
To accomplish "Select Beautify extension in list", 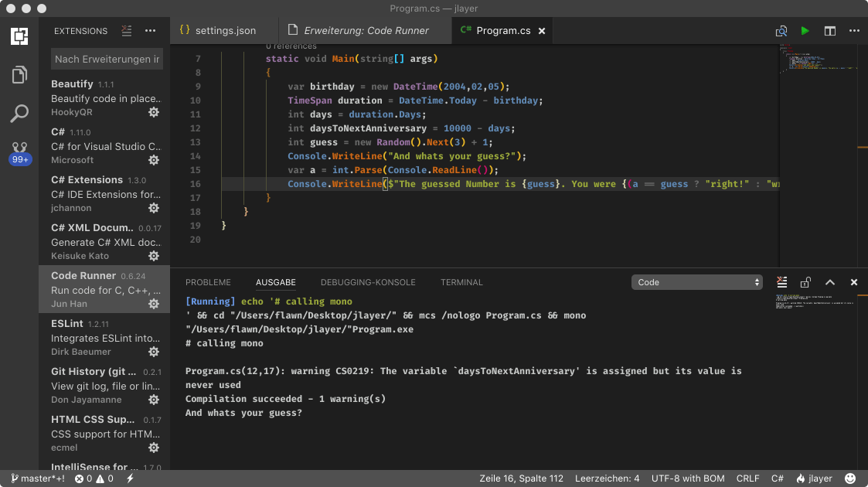I will pos(104,97).
